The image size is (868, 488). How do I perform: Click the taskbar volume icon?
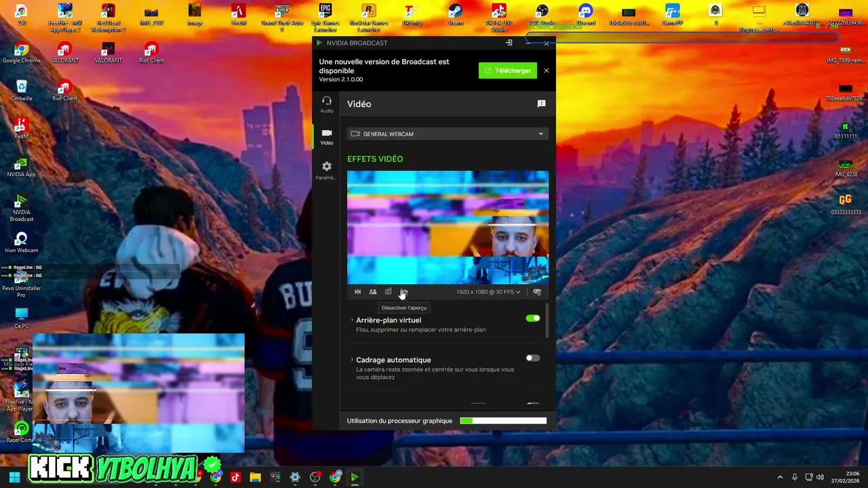click(x=820, y=477)
